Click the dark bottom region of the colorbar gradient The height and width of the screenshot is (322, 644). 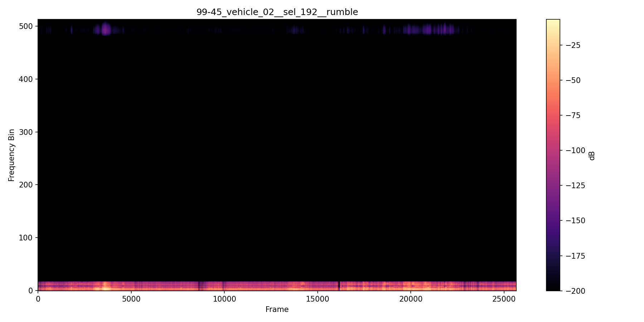click(x=552, y=286)
